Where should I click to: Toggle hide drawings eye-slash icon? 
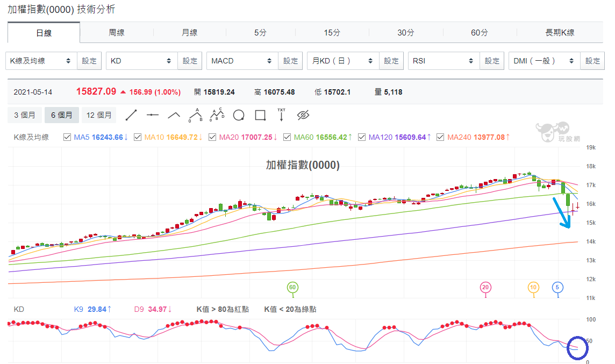point(303,115)
